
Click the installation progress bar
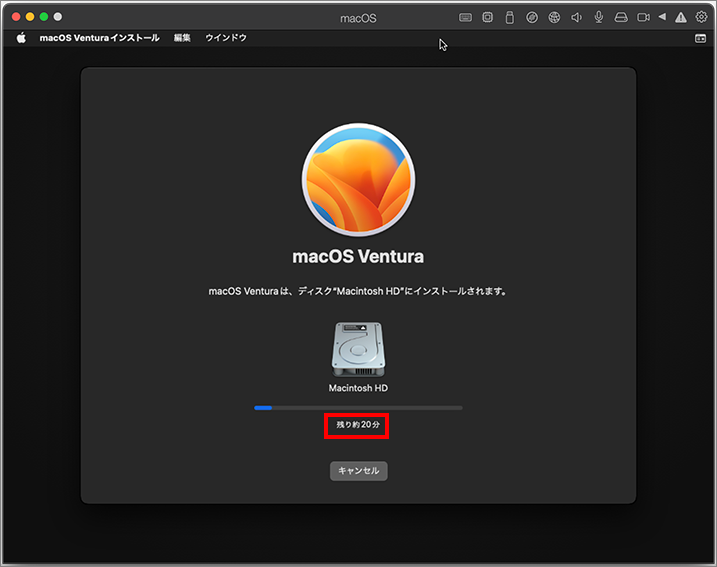point(358,407)
